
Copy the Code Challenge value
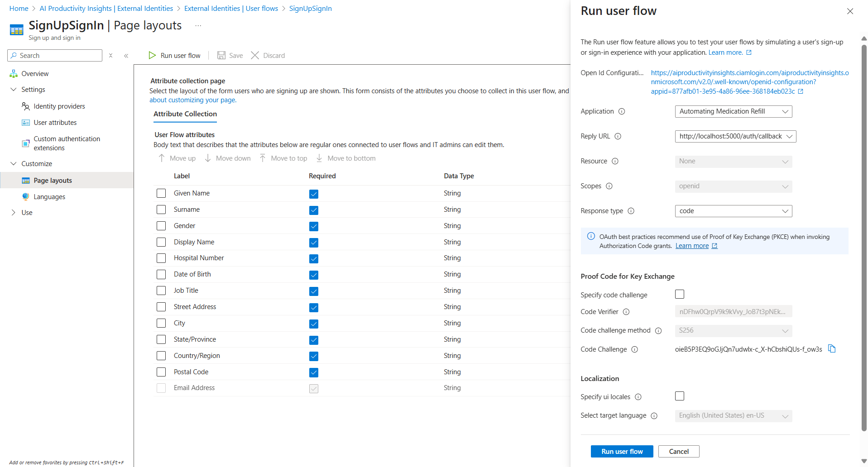pyautogui.click(x=831, y=348)
